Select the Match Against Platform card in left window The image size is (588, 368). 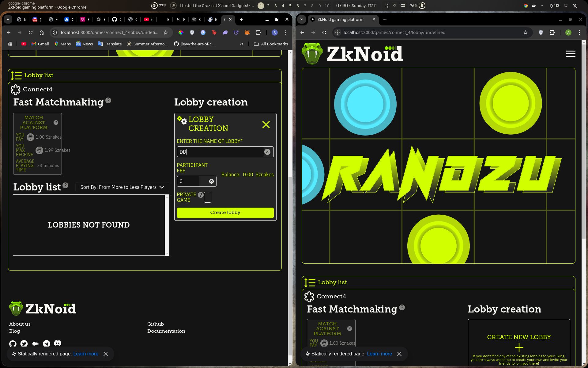pos(37,144)
